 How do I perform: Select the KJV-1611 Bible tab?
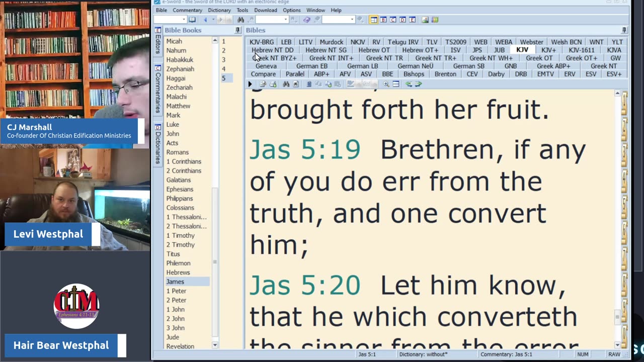coord(582,50)
